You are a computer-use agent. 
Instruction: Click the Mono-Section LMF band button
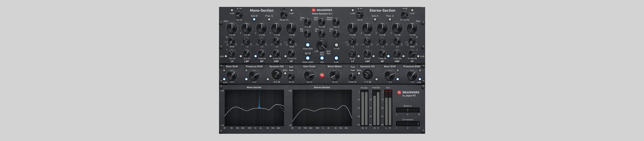pos(247,61)
